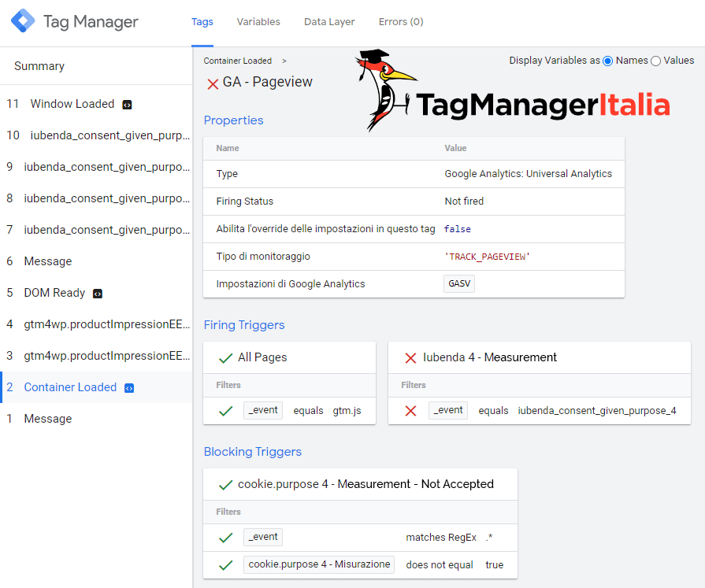Open the GASV variable chip
This screenshot has height=588, width=705.
(x=459, y=284)
